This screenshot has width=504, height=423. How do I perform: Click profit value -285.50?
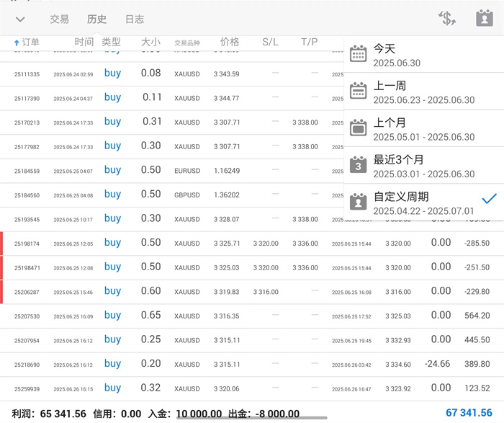pyautogui.click(x=477, y=243)
